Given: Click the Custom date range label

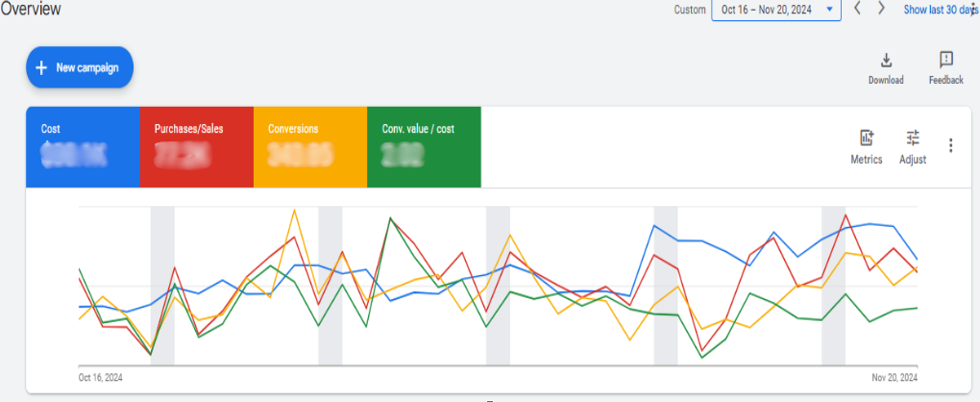Looking at the screenshot, I should pyautogui.click(x=689, y=10).
